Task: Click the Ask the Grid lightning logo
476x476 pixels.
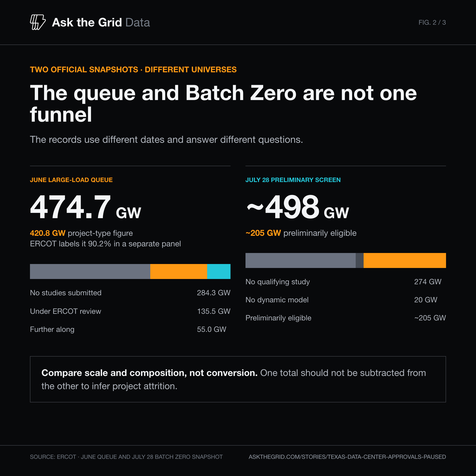Action: click(38, 22)
